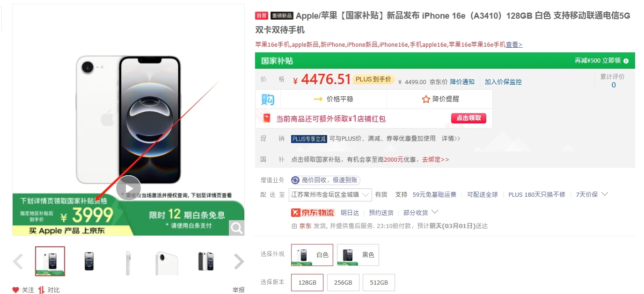Play the product video on main image
Viewport: 644px width, 294px height.
[128, 187]
